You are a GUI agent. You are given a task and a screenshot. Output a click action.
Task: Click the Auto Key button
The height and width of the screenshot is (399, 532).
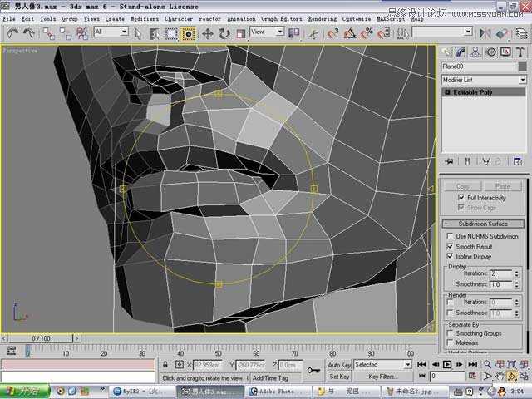pyautogui.click(x=339, y=365)
